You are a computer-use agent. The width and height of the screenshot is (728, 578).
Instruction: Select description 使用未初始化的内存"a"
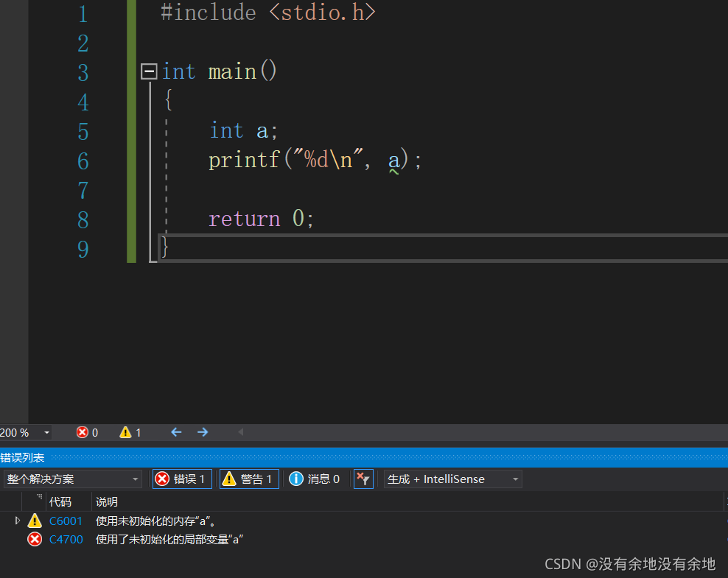click(x=156, y=521)
